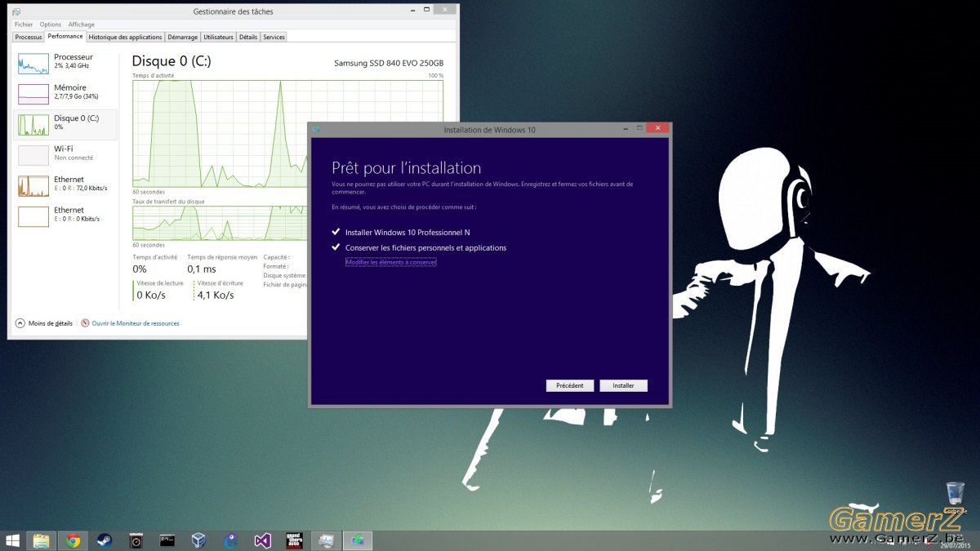The height and width of the screenshot is (551, 980).
Task: Open the Services tab
Action: [x=274, y=37]
